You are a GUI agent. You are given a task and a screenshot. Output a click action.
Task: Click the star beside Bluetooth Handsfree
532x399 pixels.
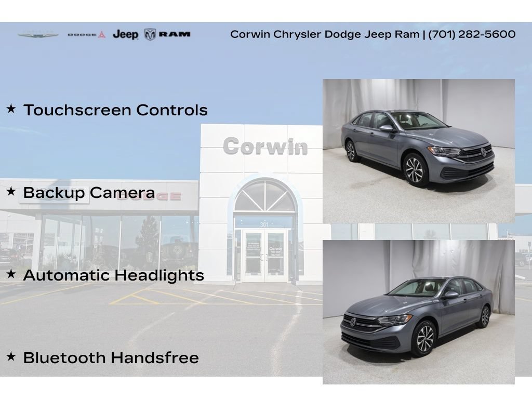coord(11,356)
